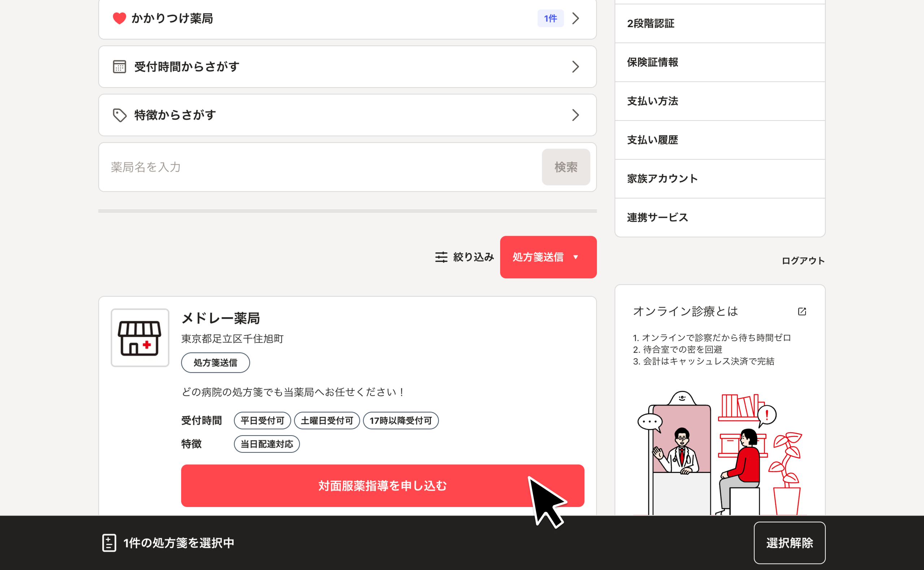This screenshot has width=924, height=570.
Task: Open the 処方箋送信 dropdown button
Action: [548, 257]
